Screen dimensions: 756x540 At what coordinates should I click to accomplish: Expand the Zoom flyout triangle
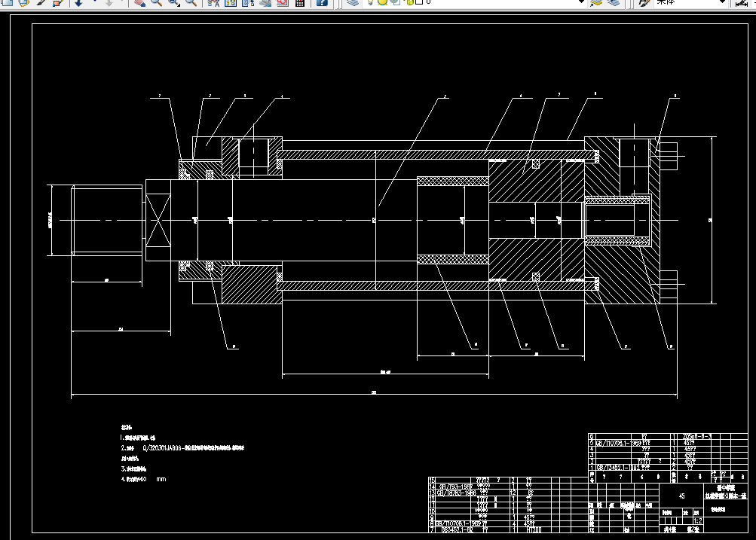click(x=179, y=5)
